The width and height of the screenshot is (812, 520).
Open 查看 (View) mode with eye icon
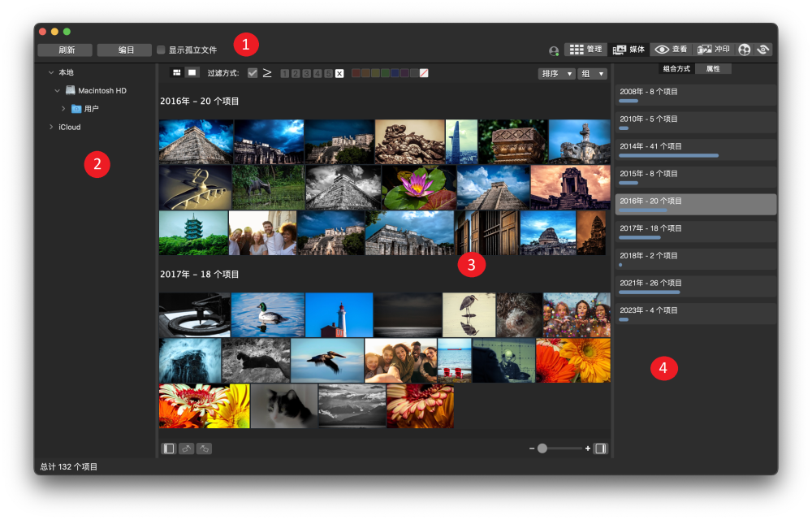[x=671, y=50]
